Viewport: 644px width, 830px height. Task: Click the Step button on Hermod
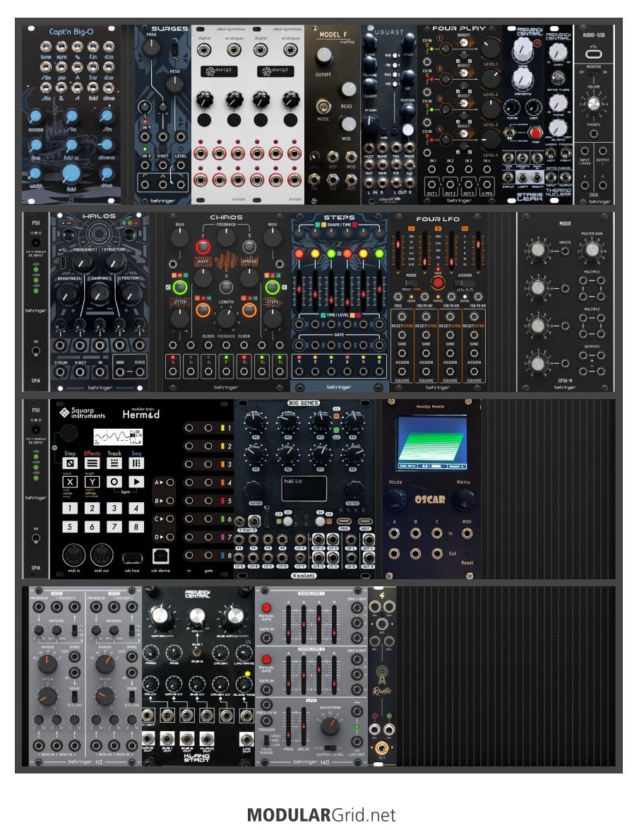point(70,463)
